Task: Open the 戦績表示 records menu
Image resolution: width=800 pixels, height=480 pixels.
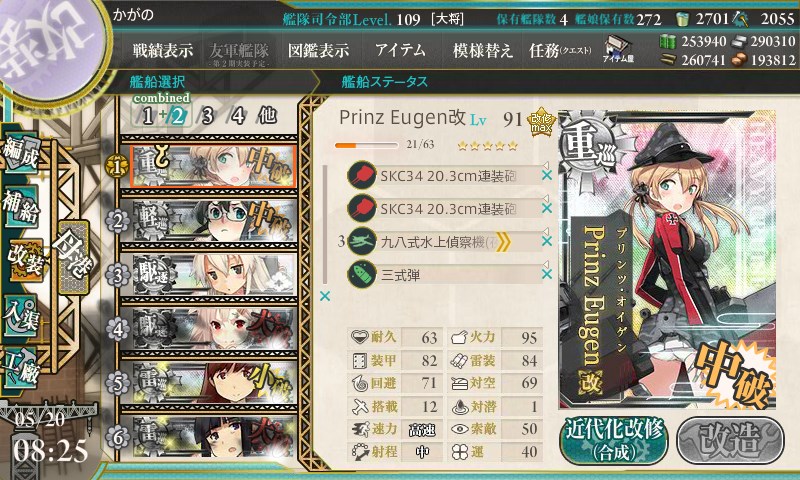Action: point(163,50)
